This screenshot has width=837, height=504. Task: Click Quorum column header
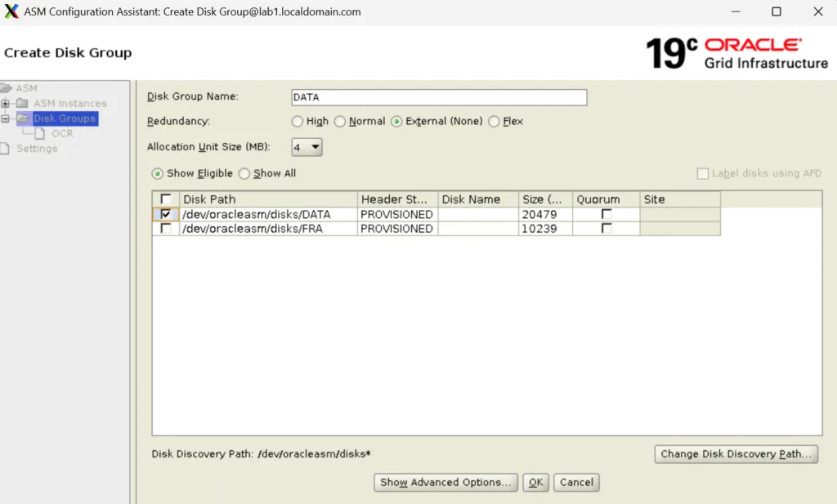click(x=606, y=199)
